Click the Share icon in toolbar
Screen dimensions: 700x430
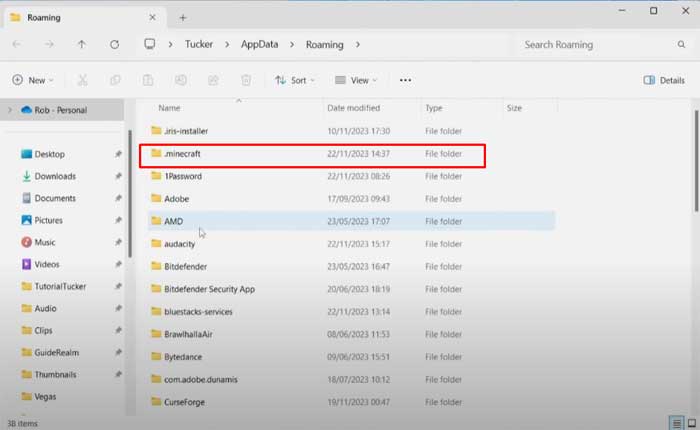213,80
